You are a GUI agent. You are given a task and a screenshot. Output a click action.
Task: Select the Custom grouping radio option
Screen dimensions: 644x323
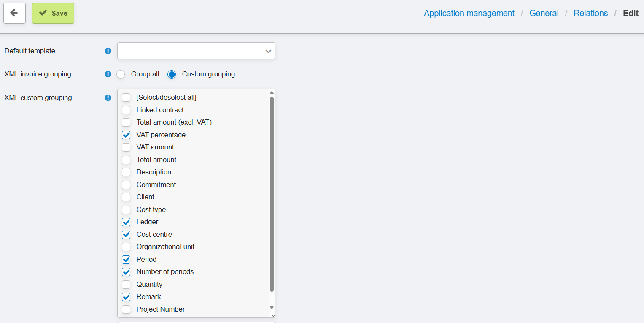point(172,74)
